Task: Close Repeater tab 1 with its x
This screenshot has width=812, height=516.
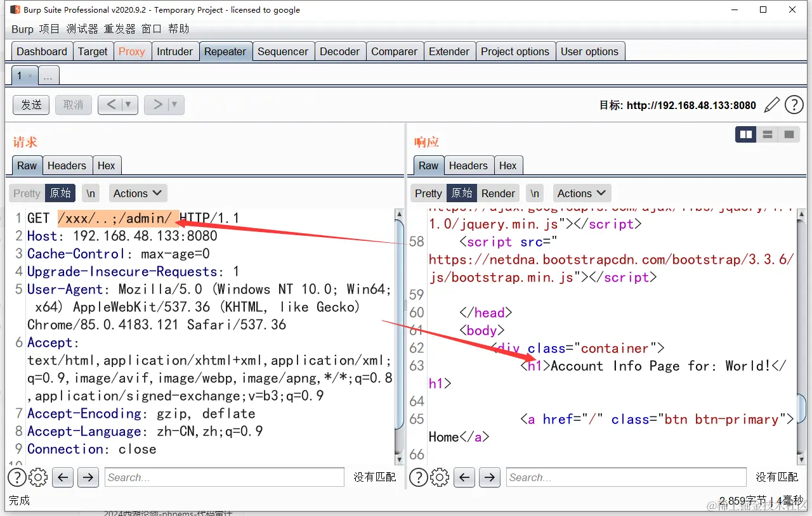Action: click(30, 76)
